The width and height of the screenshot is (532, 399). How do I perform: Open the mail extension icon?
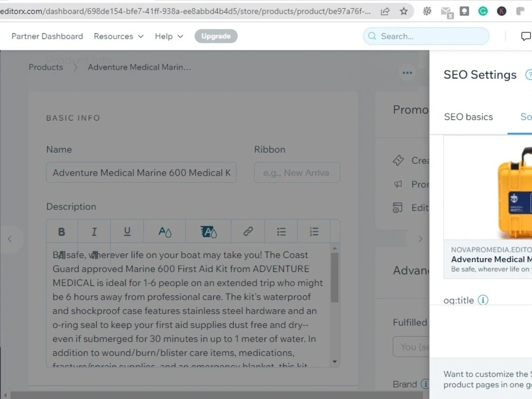click(447, 12)
